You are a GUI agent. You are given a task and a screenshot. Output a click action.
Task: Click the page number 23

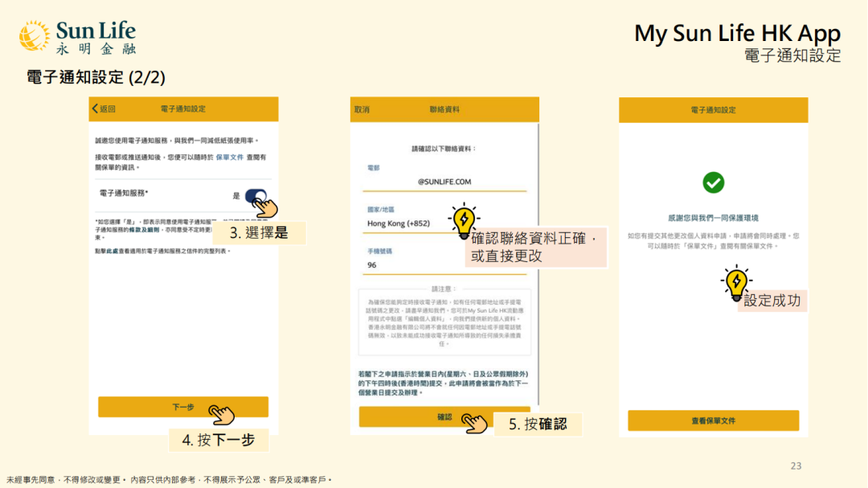tap(796, 465)
